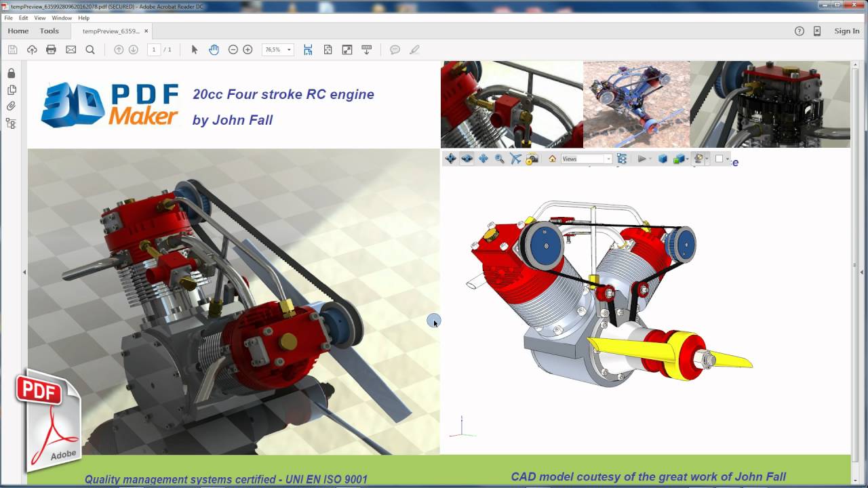Open the Help question mark icon
Viewport: 868px width, 488px height.
(800, 31)
